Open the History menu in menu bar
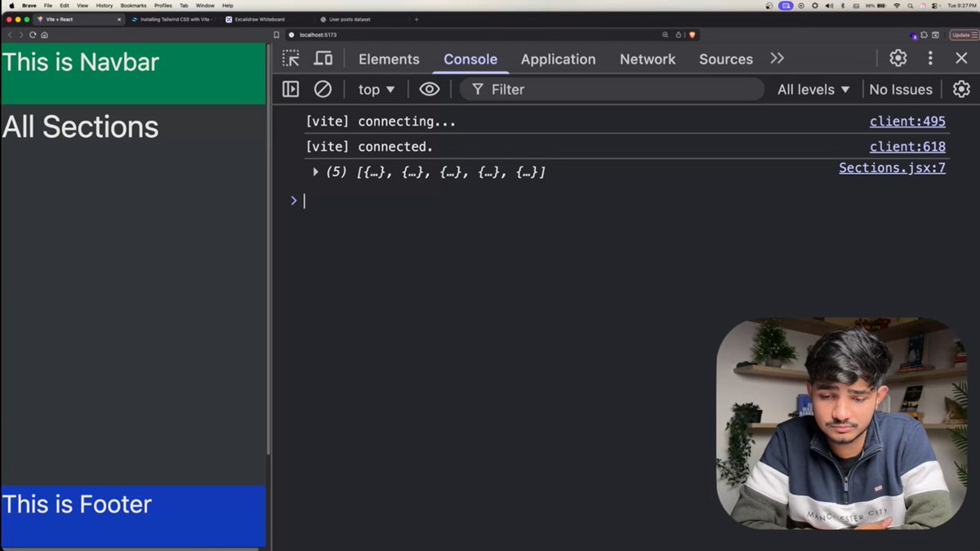 click(105, 6)
